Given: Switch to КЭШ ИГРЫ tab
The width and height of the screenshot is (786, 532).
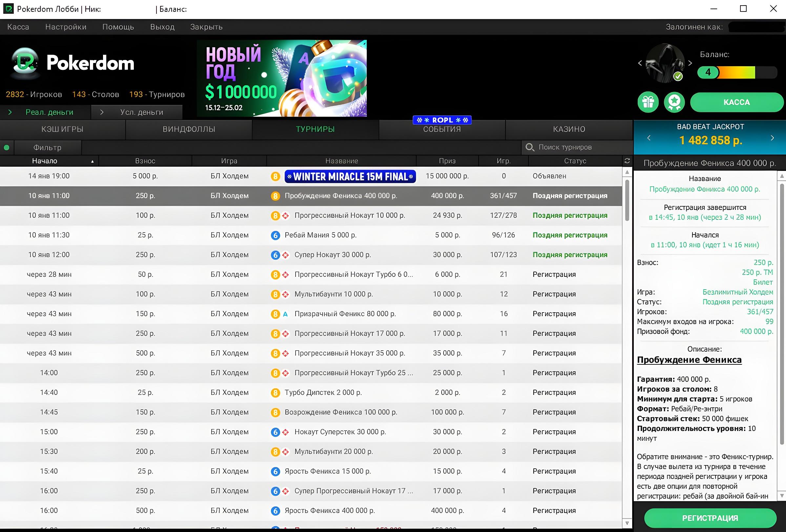Looking at the screenshot, I should tap(63, 129).
